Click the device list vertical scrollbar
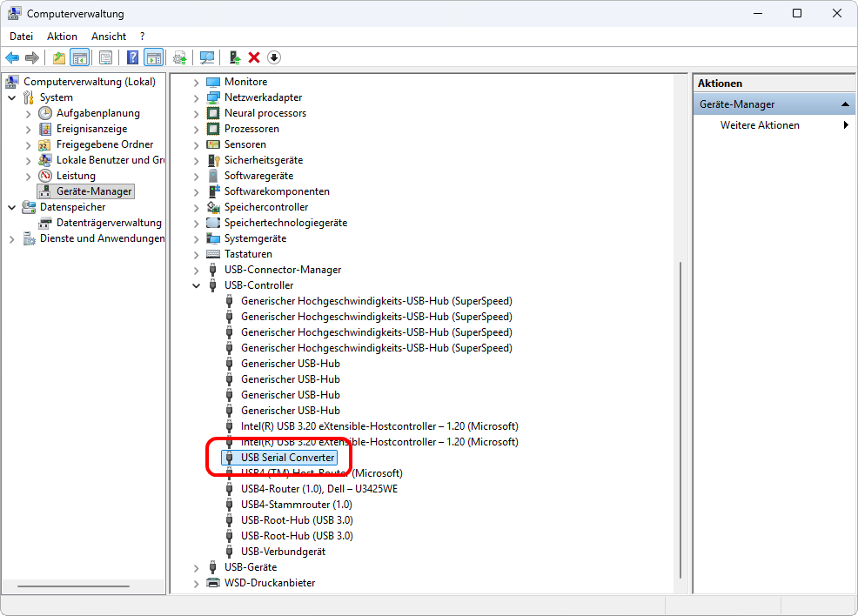This screenshot has width=858, height=616. click(x=680, y=419)
